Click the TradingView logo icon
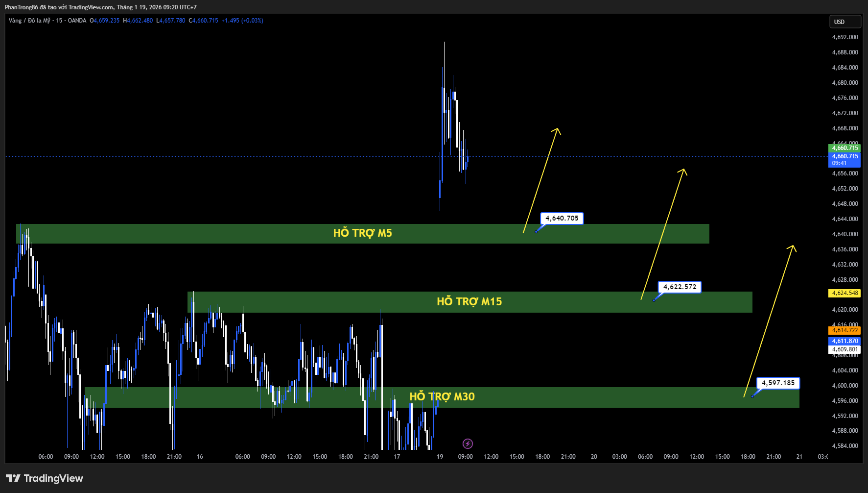This screenshot has height=493, width=868. pyautogui.click(x=13, y=478)
